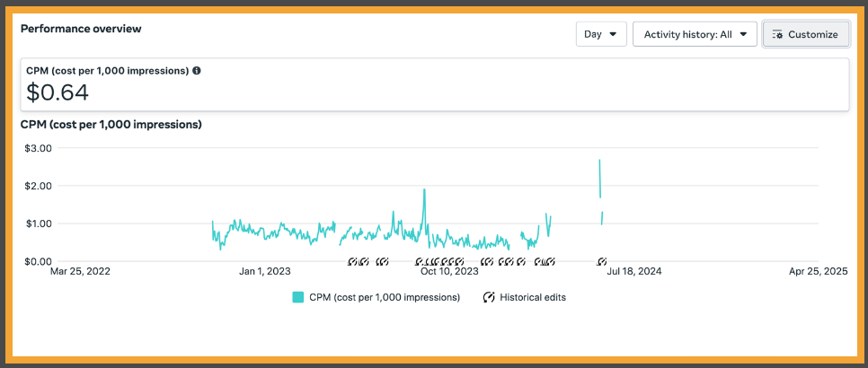Open the Day granularity dropdown
This screenshot has height=368, width=868.
(601, 34)
